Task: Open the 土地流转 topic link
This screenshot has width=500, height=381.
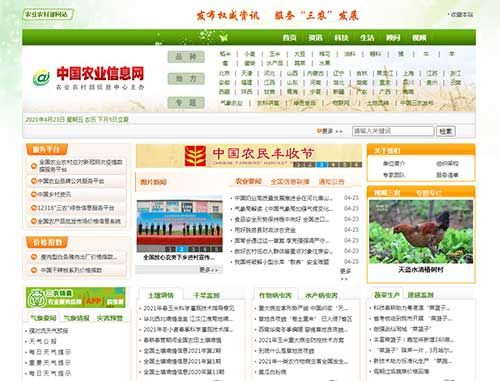Action: (x=378, y=103)
